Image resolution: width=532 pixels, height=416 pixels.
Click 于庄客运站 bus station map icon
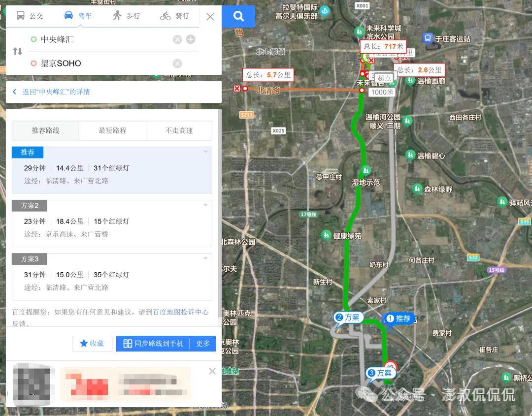click(428, 38)
